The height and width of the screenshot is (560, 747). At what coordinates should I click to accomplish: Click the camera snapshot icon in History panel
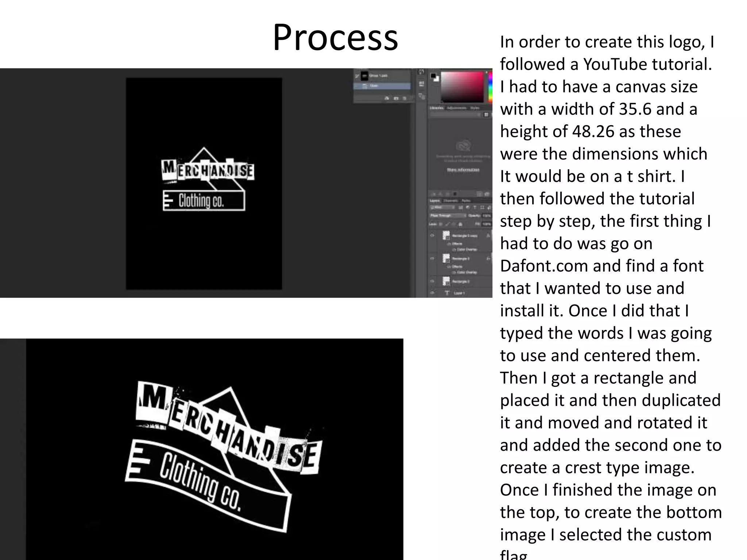(x=396, y=98)
